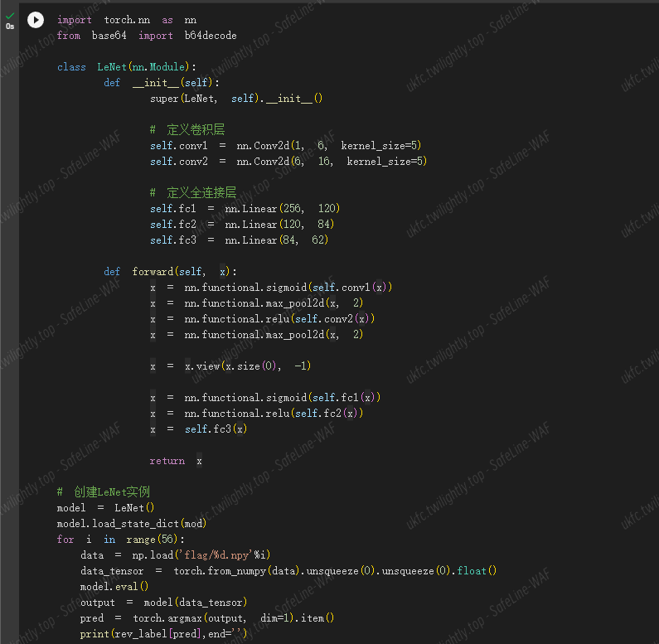Click the 'def forward(self, x):' line
659x644 pixels.
[x=170, y=272]
